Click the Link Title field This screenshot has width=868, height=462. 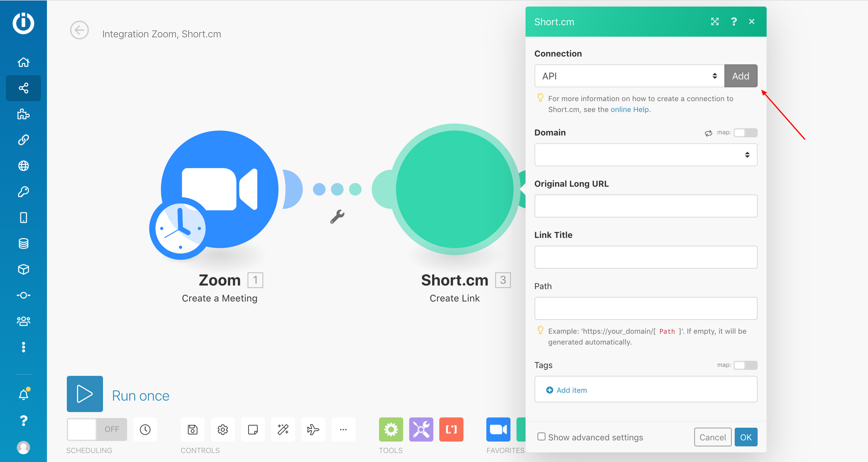(x=646, y=257)
